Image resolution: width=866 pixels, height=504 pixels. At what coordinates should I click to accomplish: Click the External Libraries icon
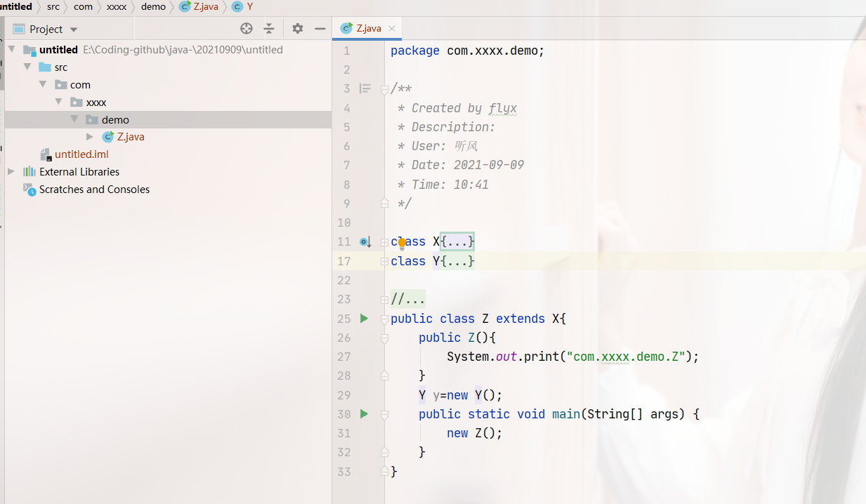pos(29,172)
